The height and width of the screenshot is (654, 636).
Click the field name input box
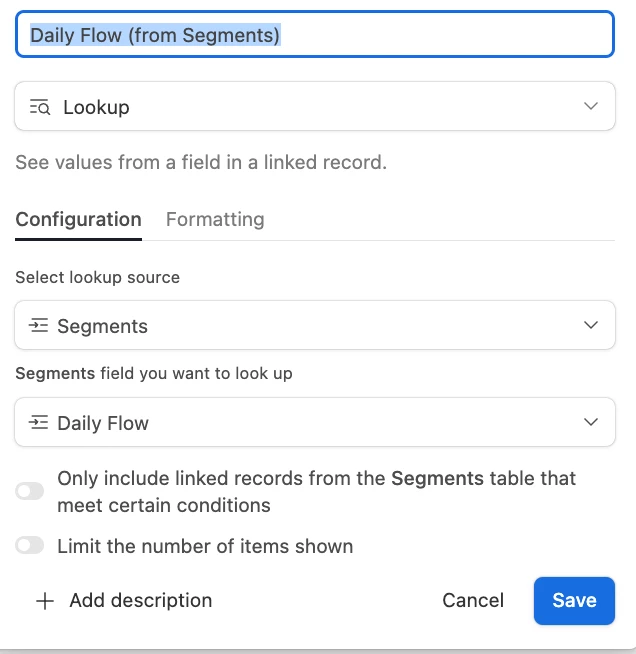[x=314, y=35]
